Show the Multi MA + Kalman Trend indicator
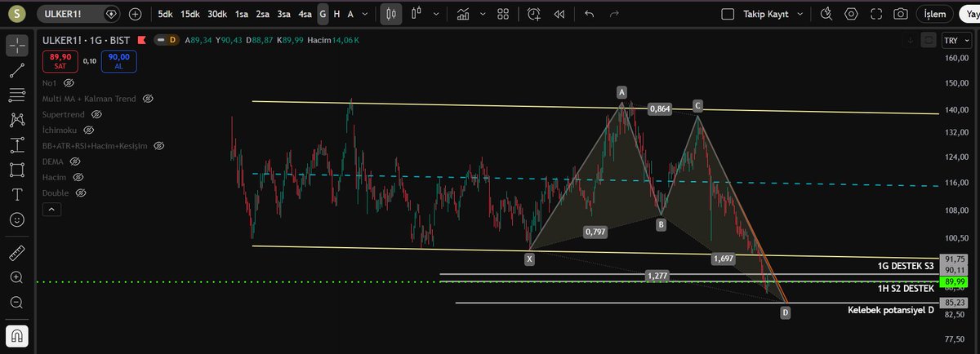 148,99
